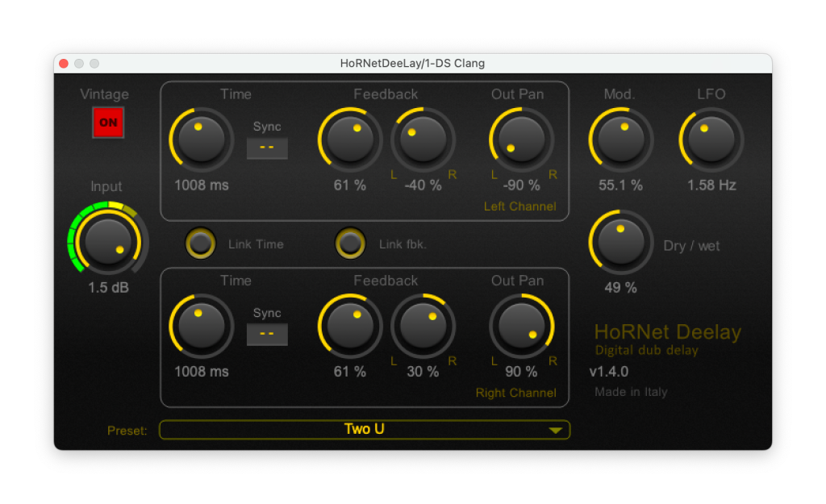Click the Right Channel Time knob
826x504 pixels.
201,326
